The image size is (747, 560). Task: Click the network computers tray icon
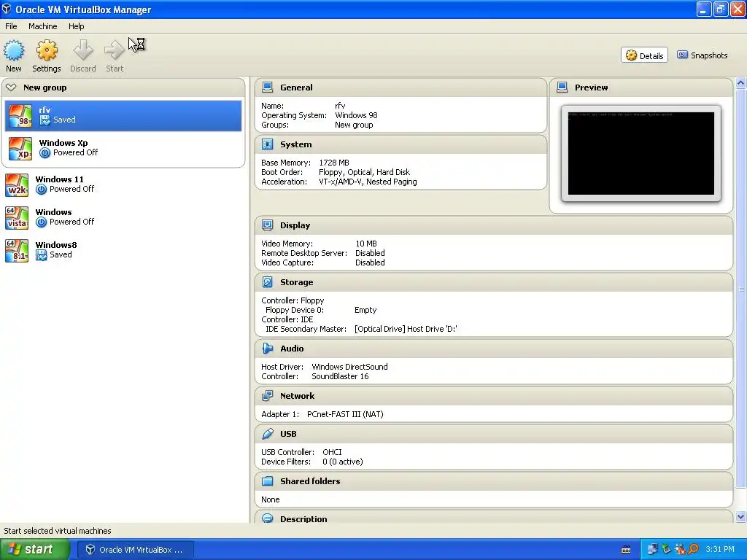tap(652, 550)
